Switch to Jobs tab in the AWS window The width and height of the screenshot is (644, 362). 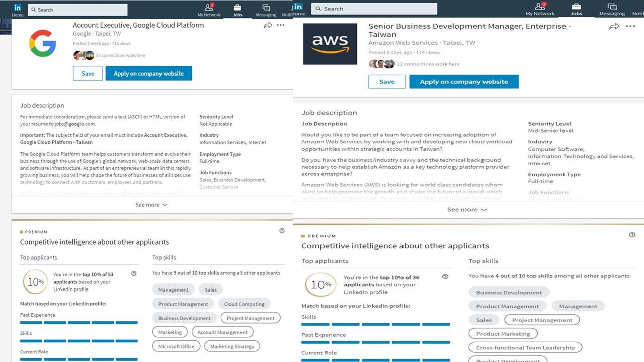tap(576, 9)
